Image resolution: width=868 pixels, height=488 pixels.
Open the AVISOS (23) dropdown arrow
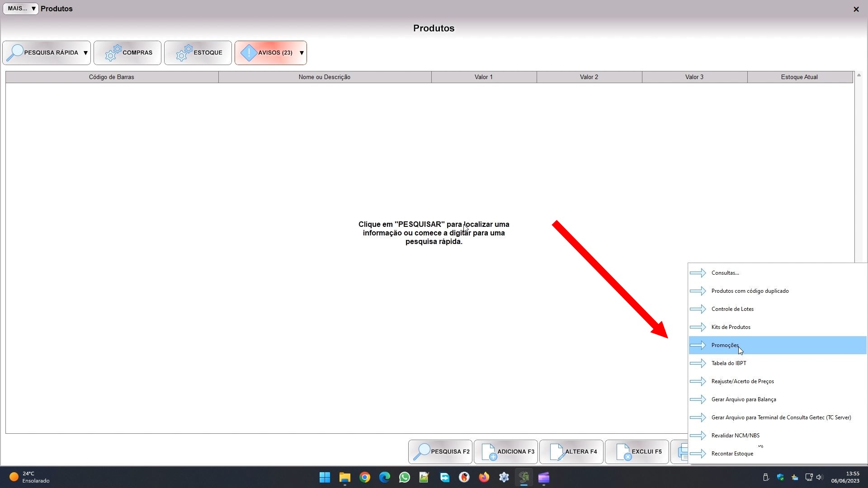tap(302, 53)
